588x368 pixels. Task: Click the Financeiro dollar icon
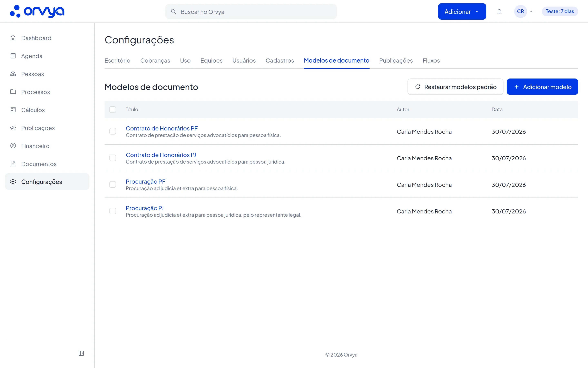pos(13,146)
